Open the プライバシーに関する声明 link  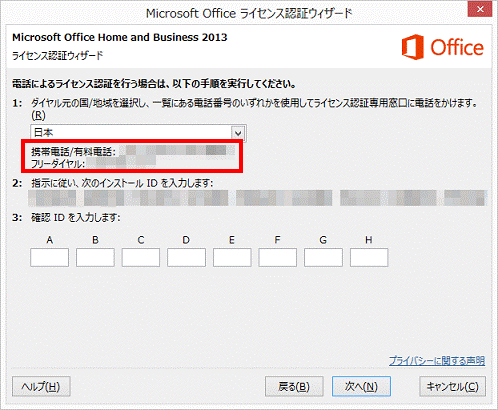[437, 361]
